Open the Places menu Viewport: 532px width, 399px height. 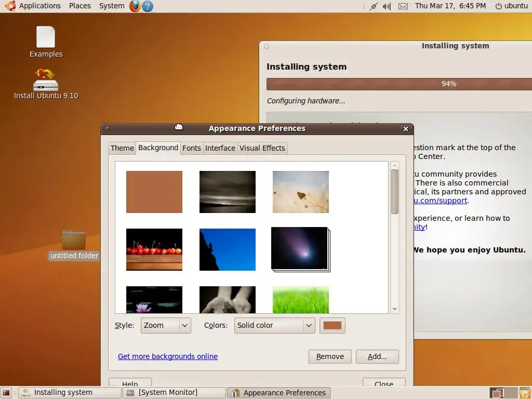click(79, 6)
